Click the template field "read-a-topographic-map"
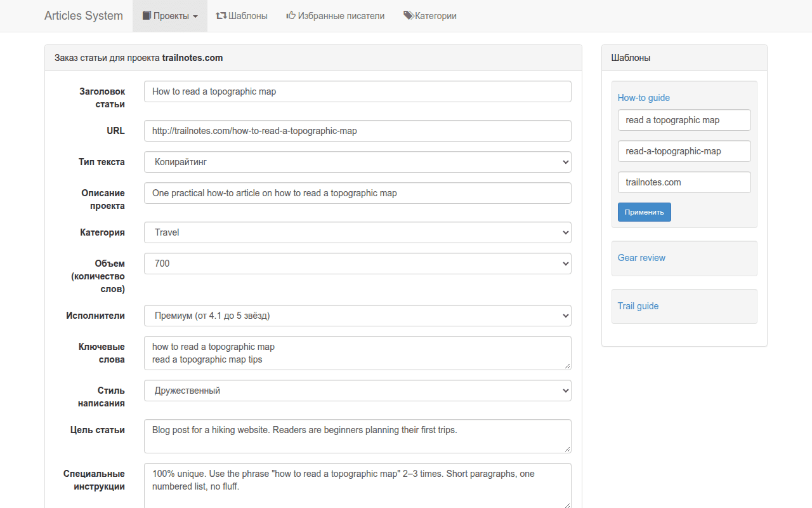Viewport: 812px width, 508px height. click(x=684, y=151)
